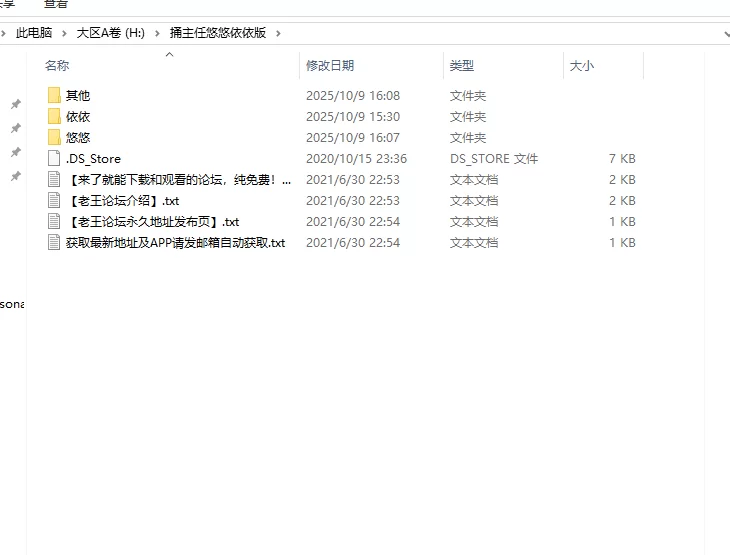Sort by 名称 column header
This screenshot has width=730, height=555.
click(57, 66)
